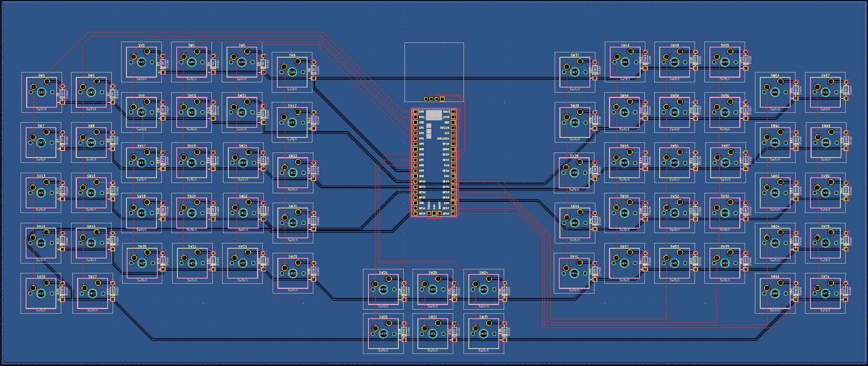Select the SW55 switch footprint

coord(725,62)
